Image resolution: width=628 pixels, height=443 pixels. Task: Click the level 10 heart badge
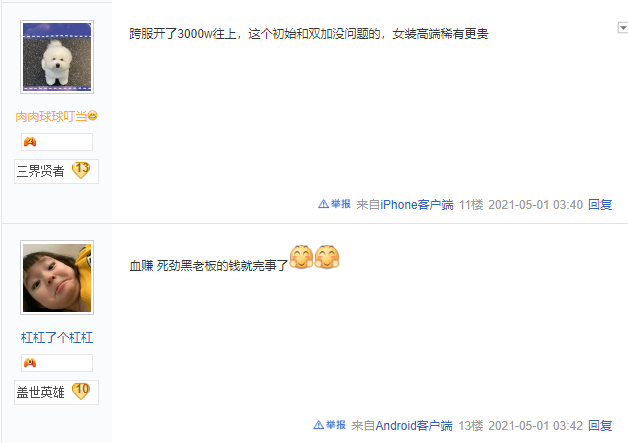coord(81,391)
